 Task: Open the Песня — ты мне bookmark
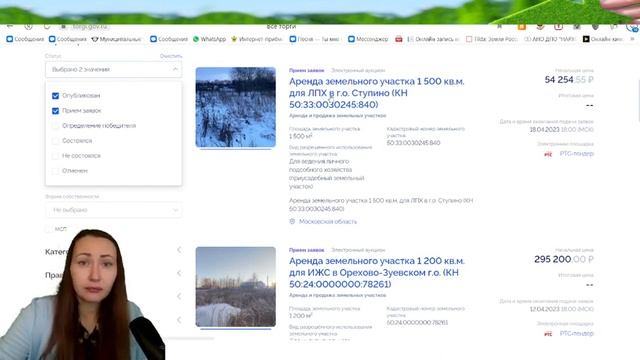coord(314,39)
